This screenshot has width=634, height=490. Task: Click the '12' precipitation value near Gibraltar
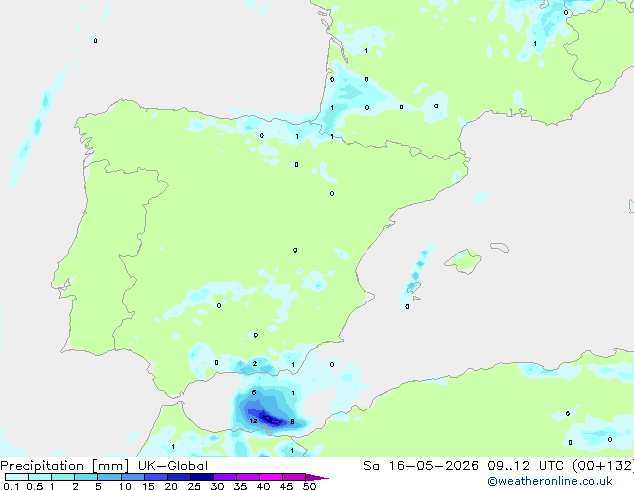click(253, 421)
